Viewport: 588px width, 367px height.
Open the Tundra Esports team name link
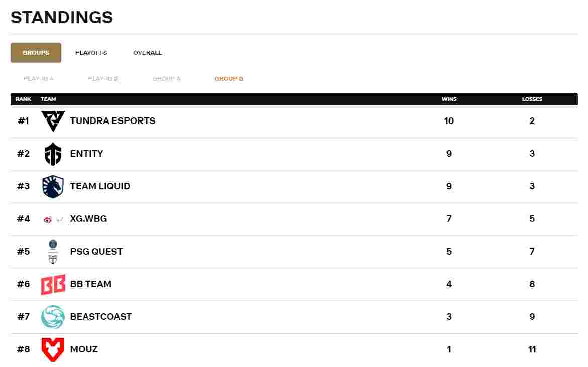pyautogui.click(x=112, y=120)
